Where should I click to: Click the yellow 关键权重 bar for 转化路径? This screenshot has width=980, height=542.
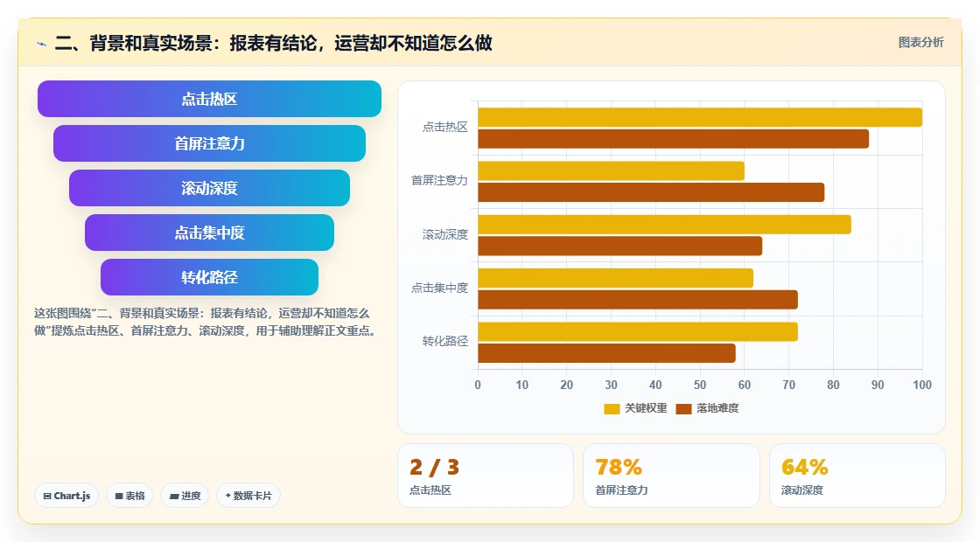(638, 331)
